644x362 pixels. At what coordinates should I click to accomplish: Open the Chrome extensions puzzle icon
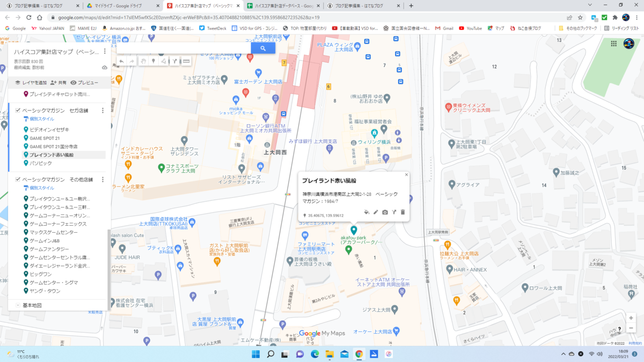[615, 17]
